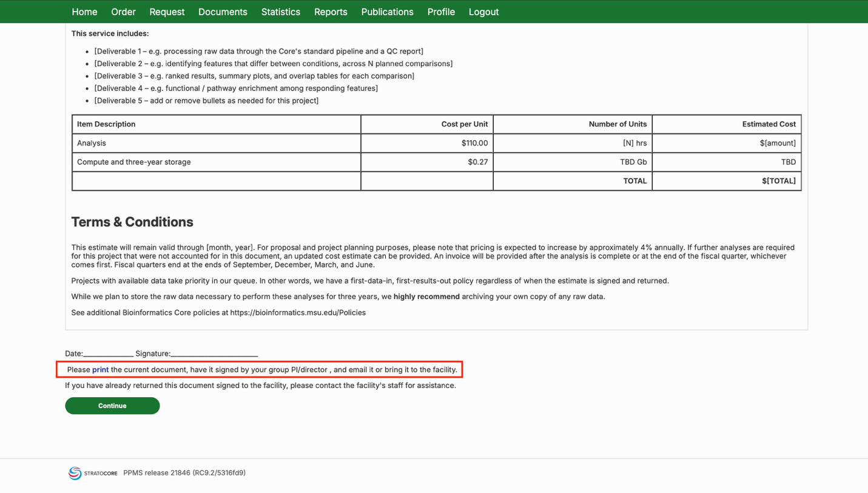Screen dimensions: 868x493
Task: Open the Home menu
Action: [x=84, y=12]
